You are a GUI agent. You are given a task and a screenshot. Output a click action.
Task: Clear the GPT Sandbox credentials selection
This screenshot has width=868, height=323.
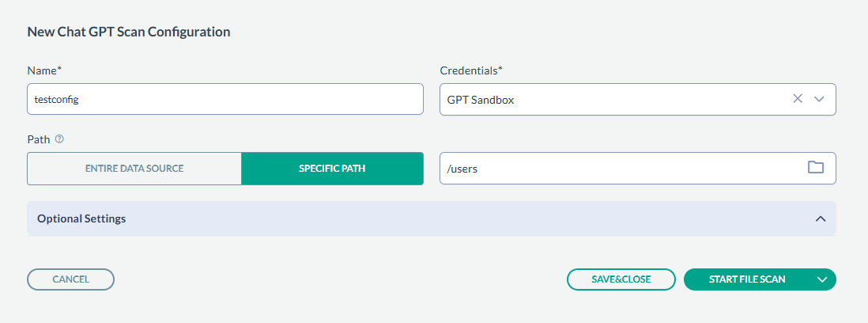tap(798, 99)
